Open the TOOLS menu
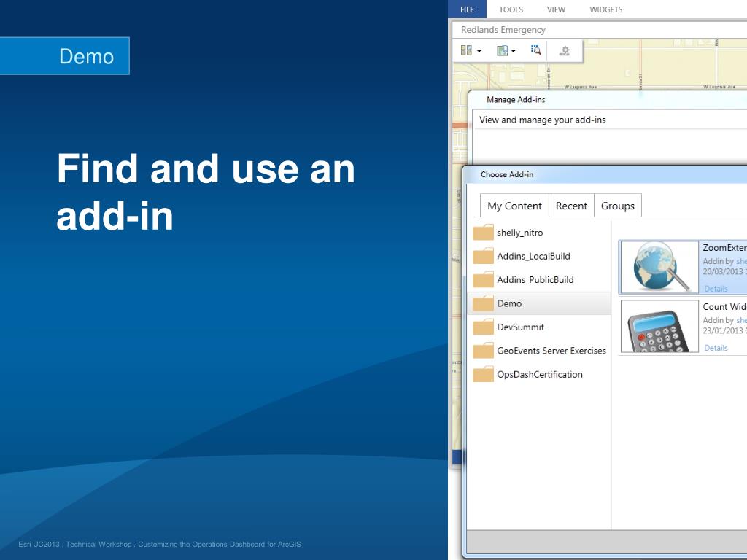Viewport: 747px width, 560px height. point(511,9)
